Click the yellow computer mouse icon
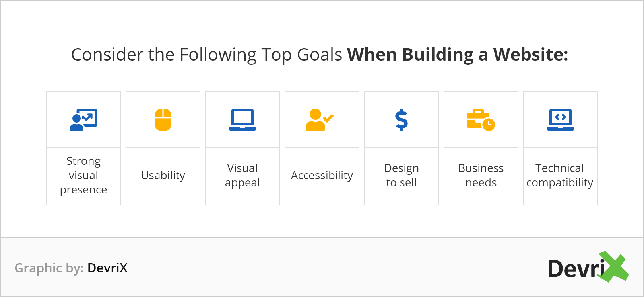 163,120
